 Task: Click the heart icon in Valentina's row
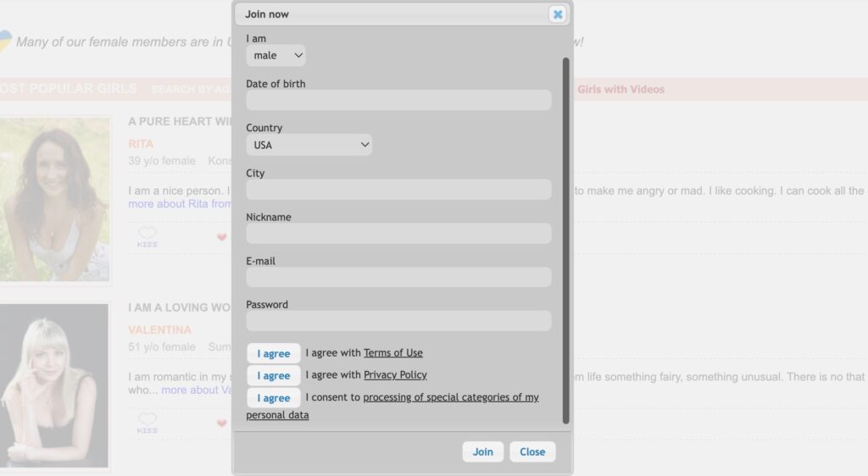click(222, 423)
